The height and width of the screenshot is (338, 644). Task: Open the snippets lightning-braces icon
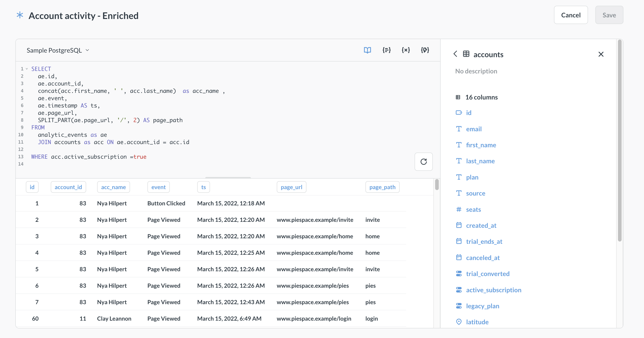[425, 50]
